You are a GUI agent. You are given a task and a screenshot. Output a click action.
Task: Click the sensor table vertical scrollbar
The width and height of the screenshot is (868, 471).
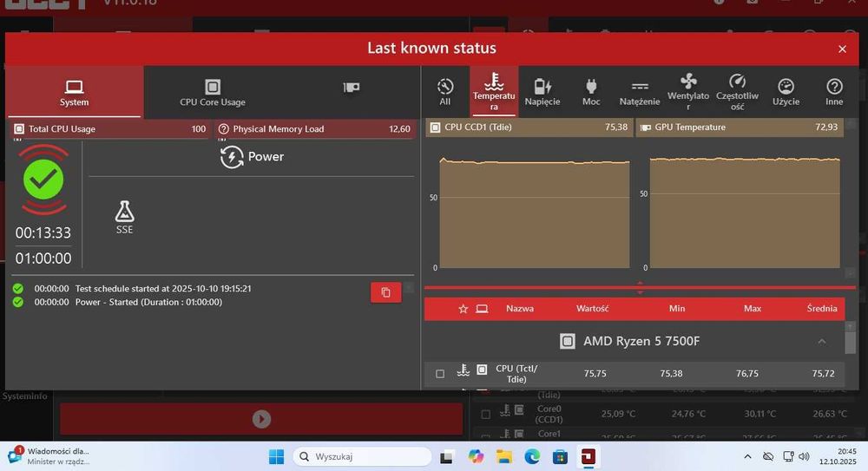coord(851,342)
